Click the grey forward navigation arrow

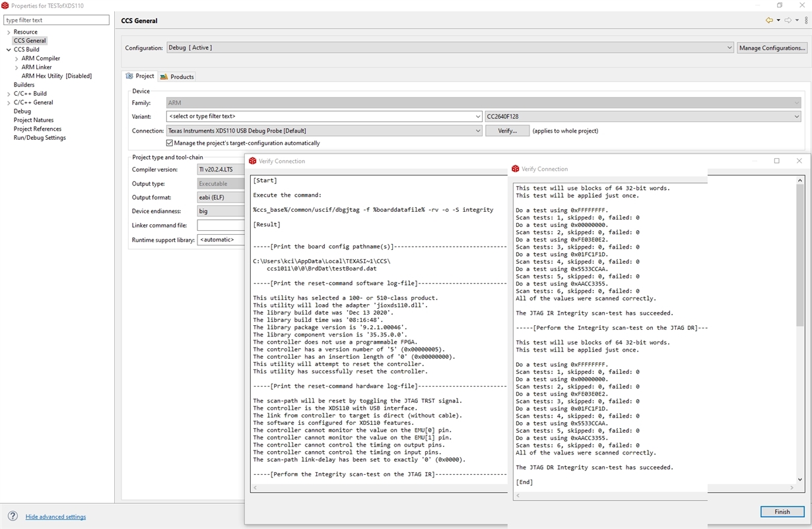tap(788, 20)
